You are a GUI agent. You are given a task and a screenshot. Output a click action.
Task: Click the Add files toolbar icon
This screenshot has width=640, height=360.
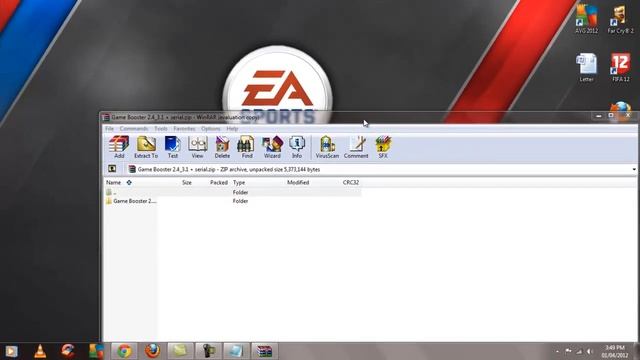119,147
